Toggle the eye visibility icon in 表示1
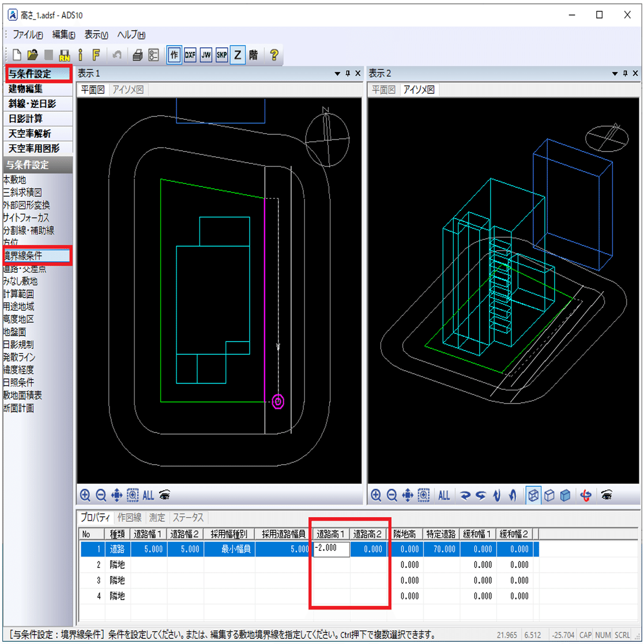Screen dimensions: 644x644 [x=165, y=495]
